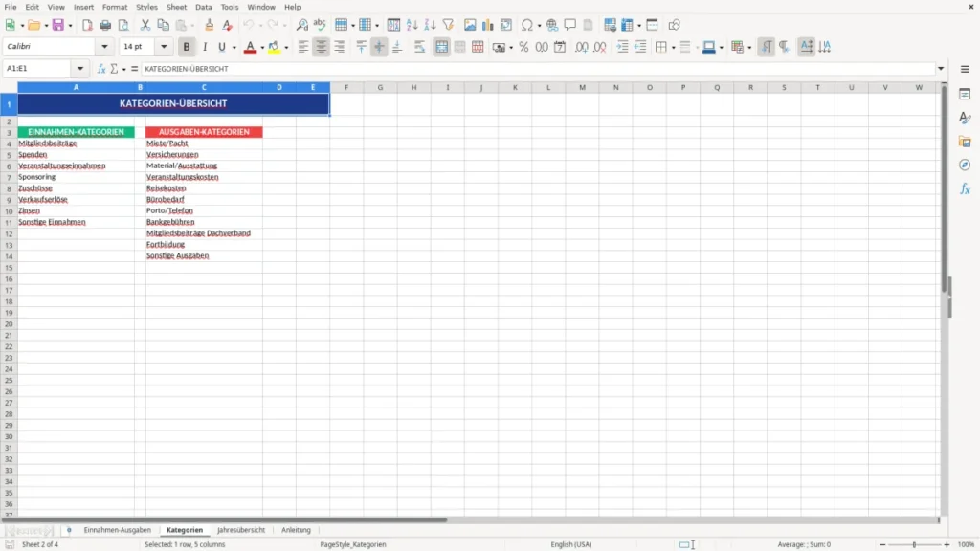Insert an image with the picture icon
This screenshot has width=980, height=551.
point(470,25)
